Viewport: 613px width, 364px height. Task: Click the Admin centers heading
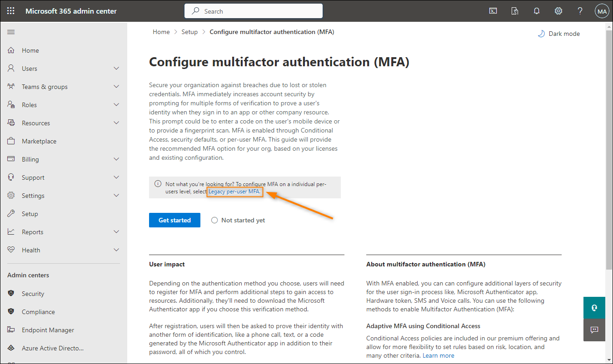[x=28, y=275]
